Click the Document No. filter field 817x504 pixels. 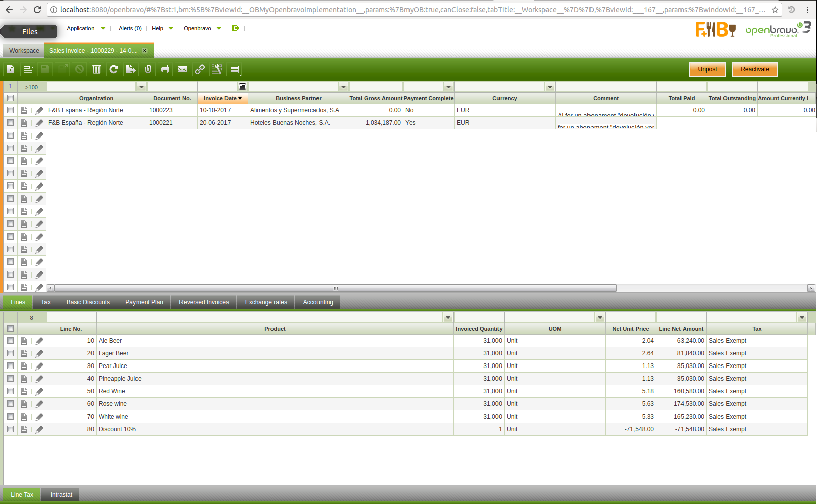[x=172, y=87]
